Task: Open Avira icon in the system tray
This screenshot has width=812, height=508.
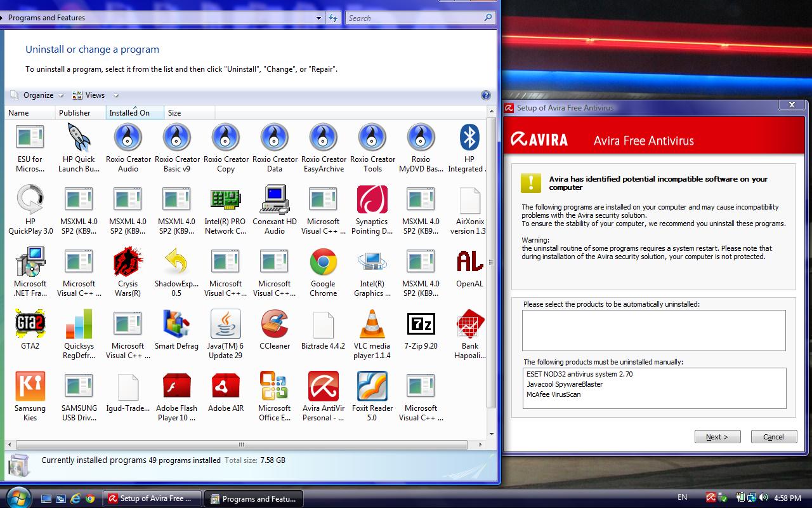Action: 710,499
